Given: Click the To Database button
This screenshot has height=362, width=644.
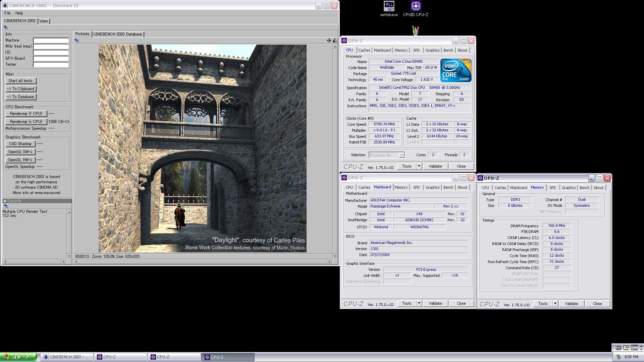Looking at the screenshot, I should (x=21, y=97).
